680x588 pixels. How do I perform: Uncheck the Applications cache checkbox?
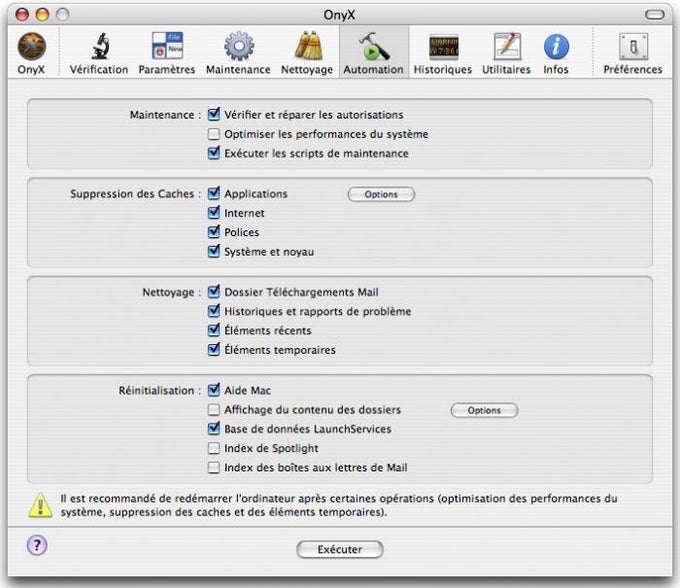(x=214, y=193)
